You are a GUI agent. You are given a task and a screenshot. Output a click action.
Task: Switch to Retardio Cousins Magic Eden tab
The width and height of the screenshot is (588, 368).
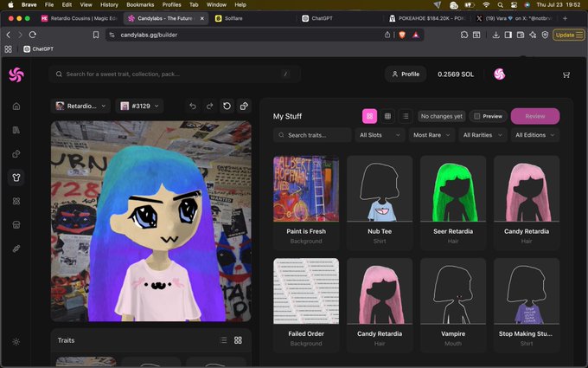coord(80,18)
